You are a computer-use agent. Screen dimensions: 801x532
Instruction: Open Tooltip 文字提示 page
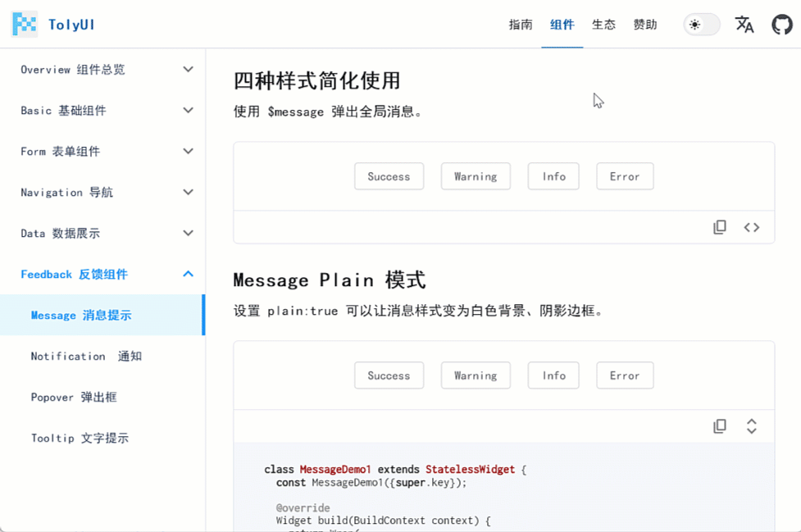point(102,438)
